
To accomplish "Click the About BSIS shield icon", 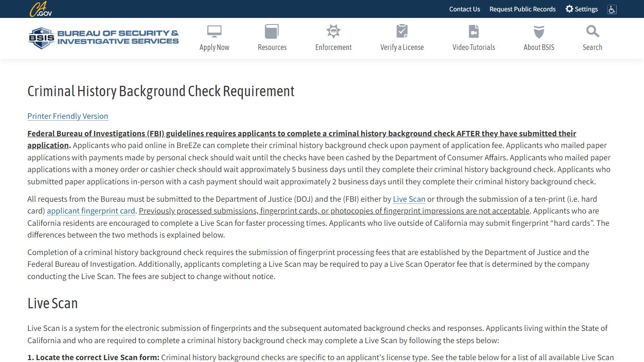I will pyautogui.click(x=539, y=32).
